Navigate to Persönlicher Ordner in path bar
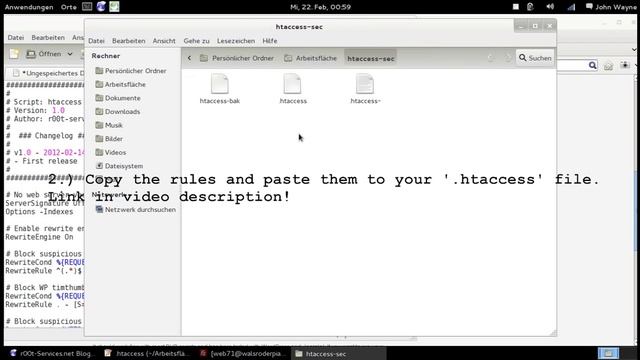640x360 pixels. [237, 58]
